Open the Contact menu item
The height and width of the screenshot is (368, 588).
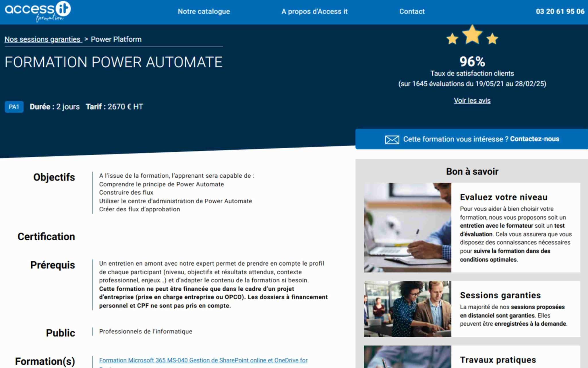click(412, 11)
